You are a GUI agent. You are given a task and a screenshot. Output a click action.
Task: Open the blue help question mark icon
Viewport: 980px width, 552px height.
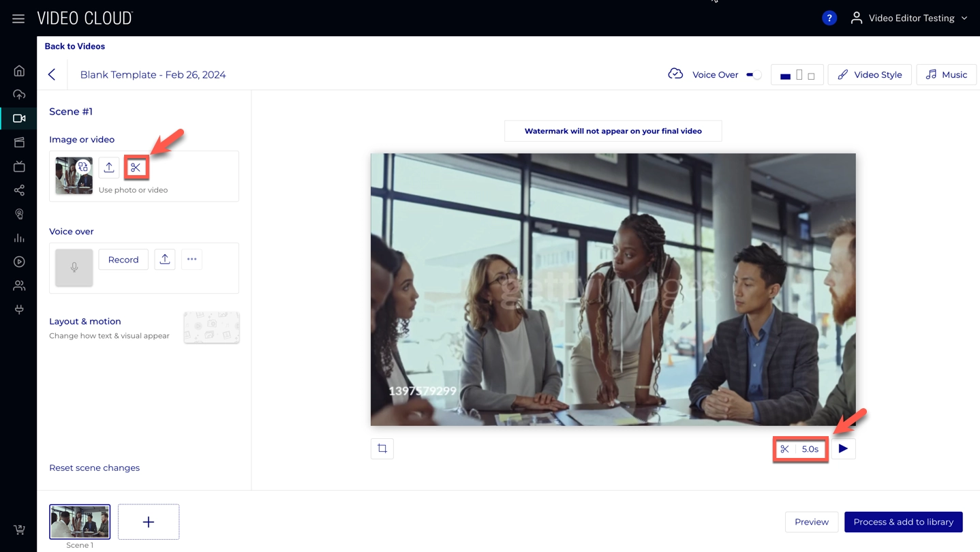[829, 18]
